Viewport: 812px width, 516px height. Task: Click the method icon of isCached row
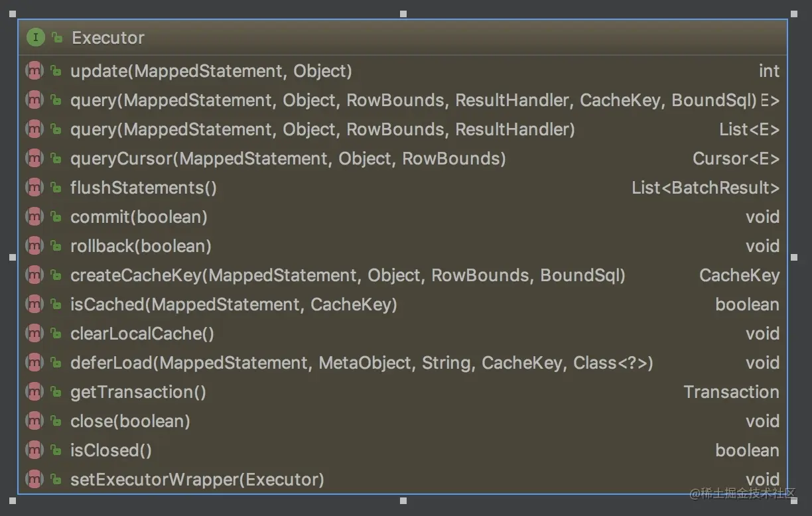[x=34, y=304]
